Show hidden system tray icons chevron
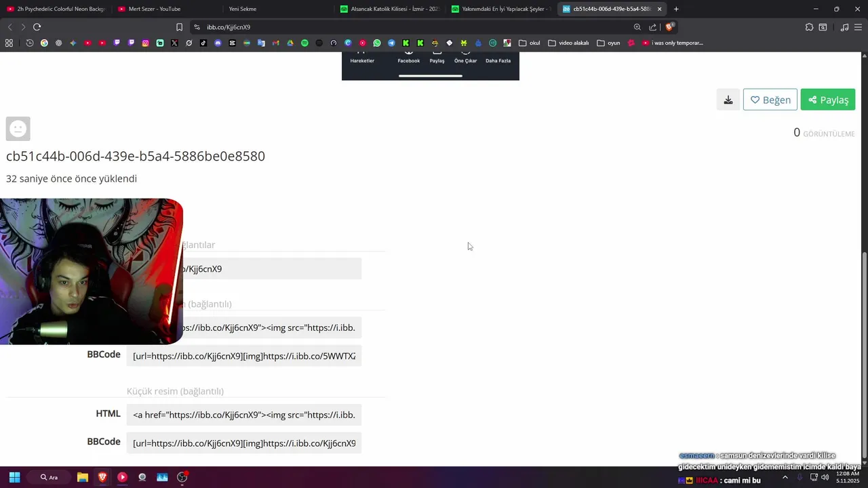868x488 pixels. click(x=785, y=477)
